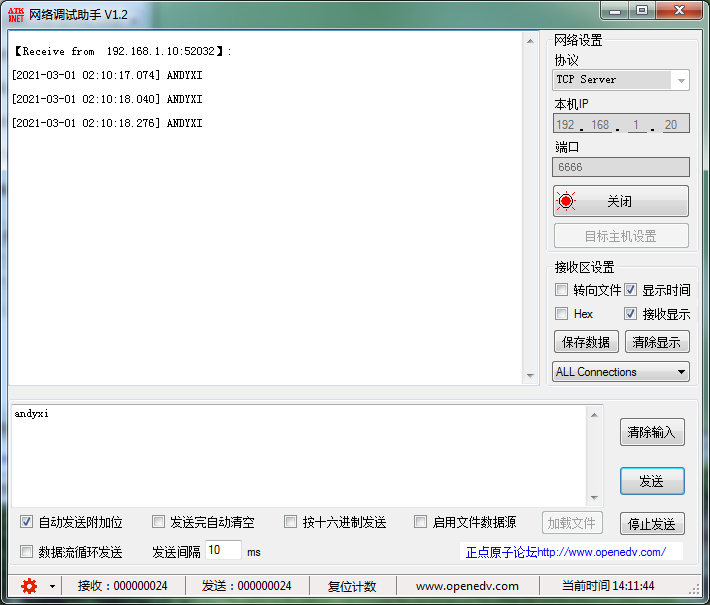Click the 接收：000000024 counter

[x=122, y=586]
